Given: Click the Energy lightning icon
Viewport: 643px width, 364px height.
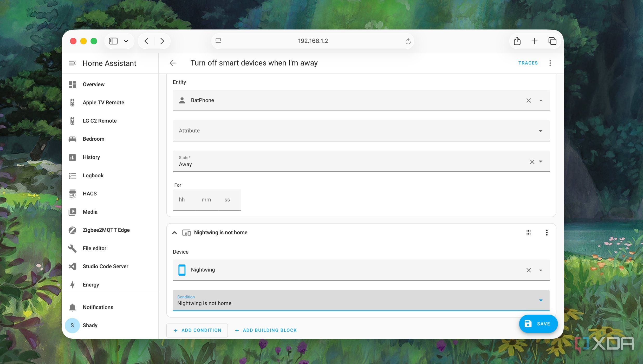Looking at the screenshot, I should pos(72,285).
